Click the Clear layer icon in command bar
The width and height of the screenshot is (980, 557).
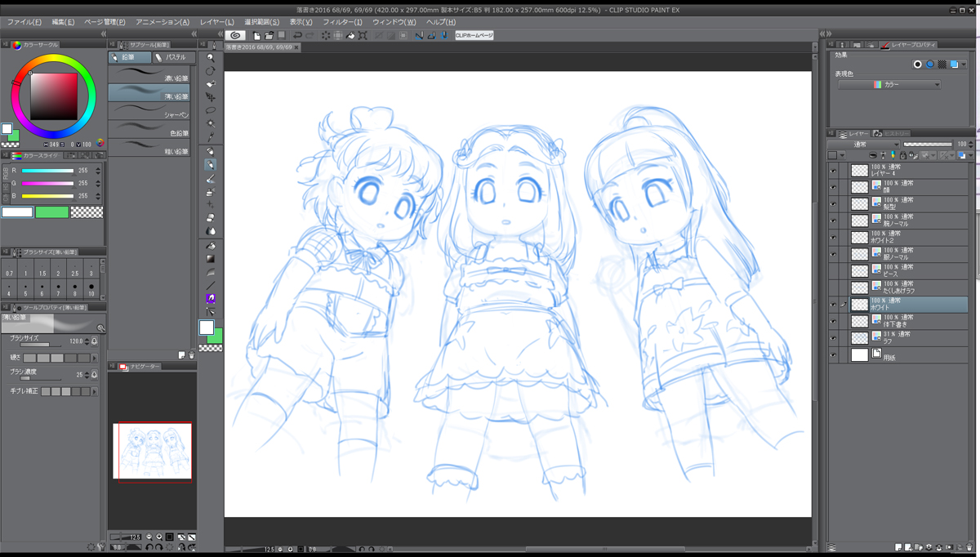tap(326, 35)
